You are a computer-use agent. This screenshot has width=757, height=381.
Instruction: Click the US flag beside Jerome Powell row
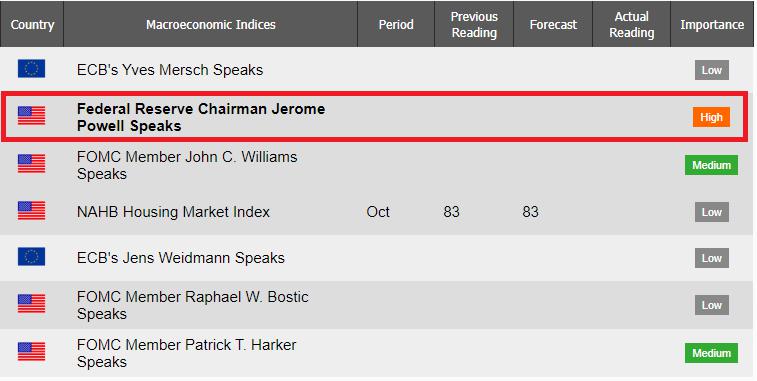[x=31, y=116]
